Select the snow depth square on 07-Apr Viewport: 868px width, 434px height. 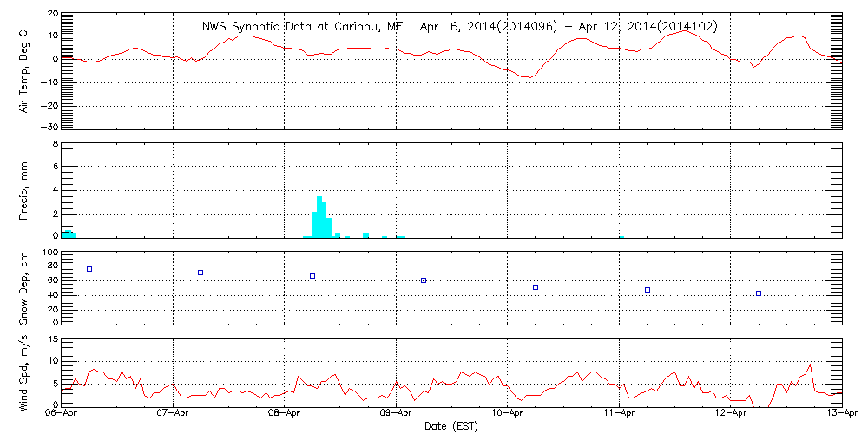201,273
